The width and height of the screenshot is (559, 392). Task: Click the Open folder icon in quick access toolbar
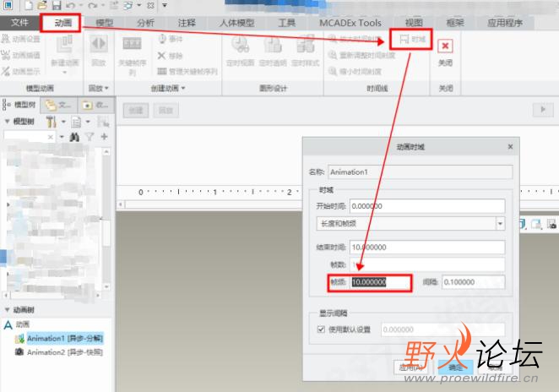[x=42, y=5]
